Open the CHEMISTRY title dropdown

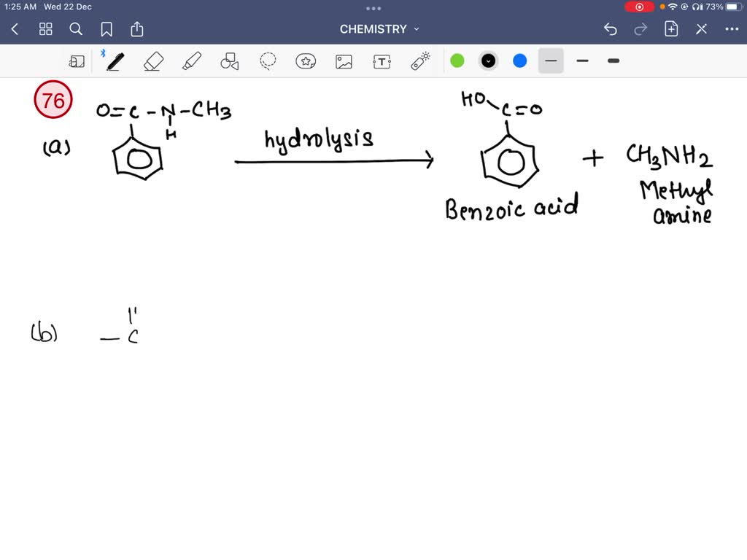tap(379, 29)
